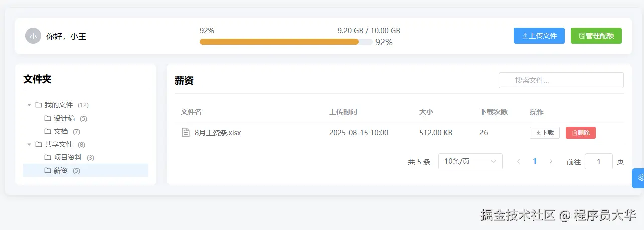Click the 上传文件 upload button
The image size is (644, 230).
pyautogui.click(x=539, y=36)
